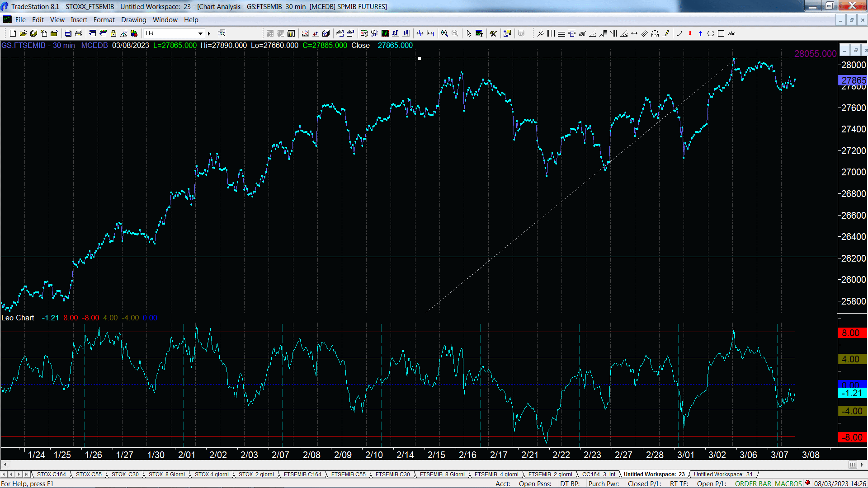Click the candlestick chart style icon
868x488 pixels.
tap(406, 33)
